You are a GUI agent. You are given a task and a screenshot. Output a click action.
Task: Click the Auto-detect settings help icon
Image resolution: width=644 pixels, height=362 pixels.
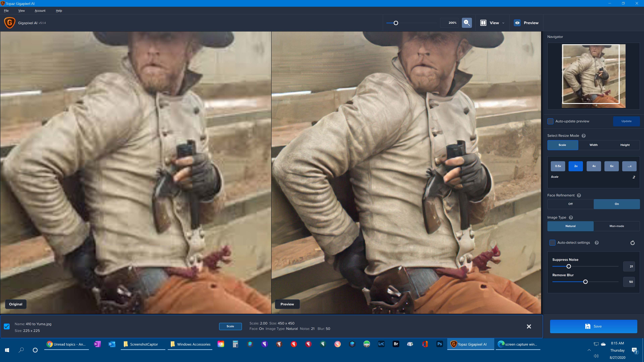click(x=597, y=243)
